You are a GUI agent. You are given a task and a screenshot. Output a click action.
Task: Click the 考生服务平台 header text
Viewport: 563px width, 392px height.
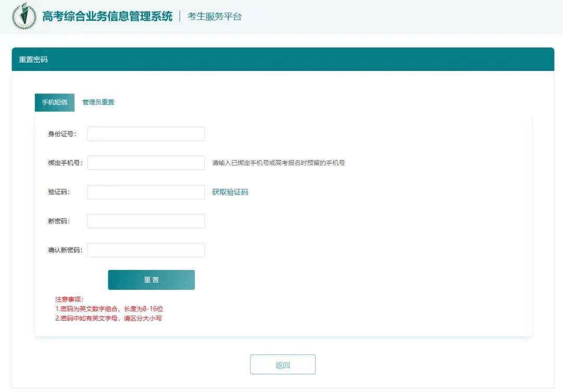(x=214, y=16)
